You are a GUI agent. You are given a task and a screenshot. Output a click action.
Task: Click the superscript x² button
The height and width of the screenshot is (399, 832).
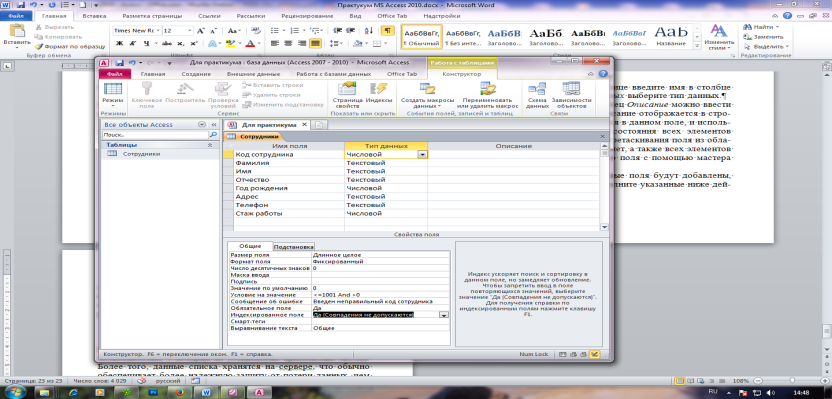coord(194,43)
